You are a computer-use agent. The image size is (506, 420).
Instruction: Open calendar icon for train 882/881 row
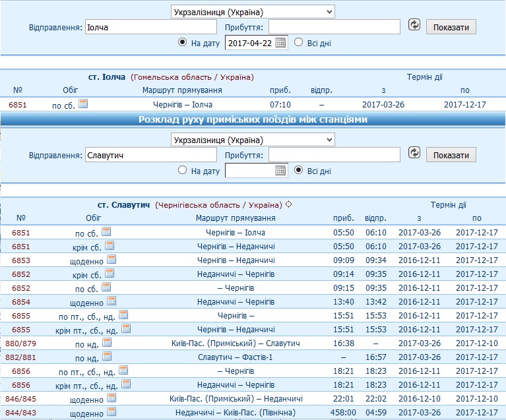[x=107, y=357]
